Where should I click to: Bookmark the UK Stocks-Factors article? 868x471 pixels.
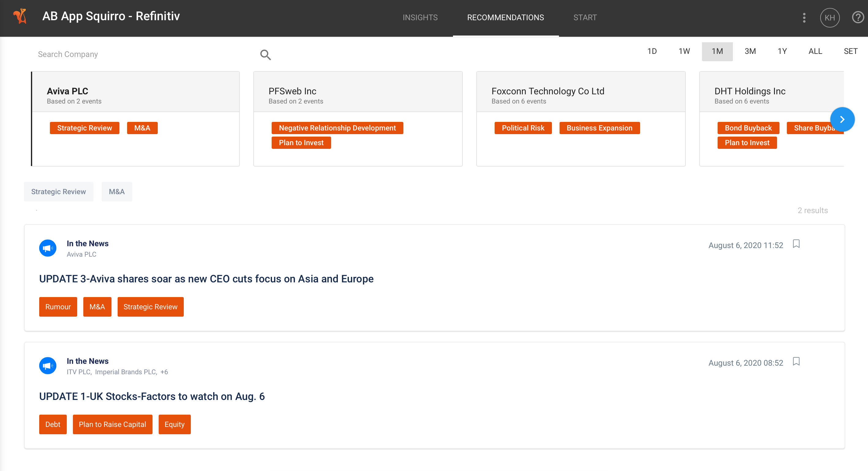[796, 361]
